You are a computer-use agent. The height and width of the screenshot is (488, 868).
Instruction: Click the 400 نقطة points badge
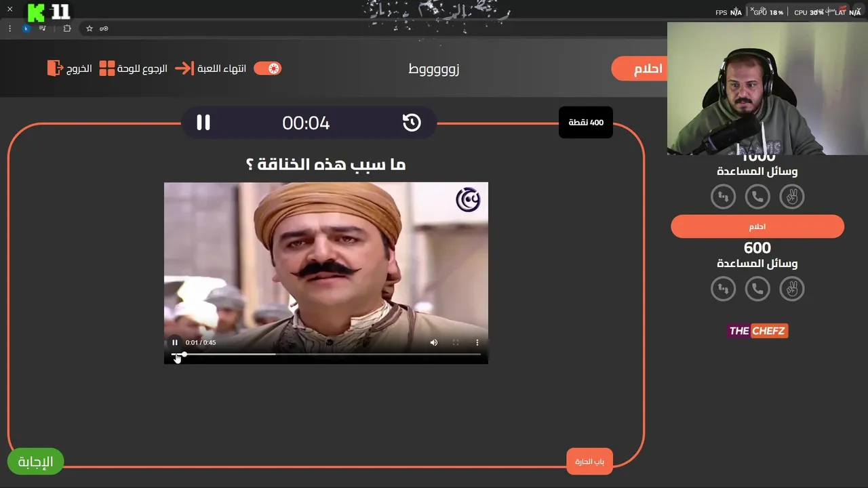[586, 123]
